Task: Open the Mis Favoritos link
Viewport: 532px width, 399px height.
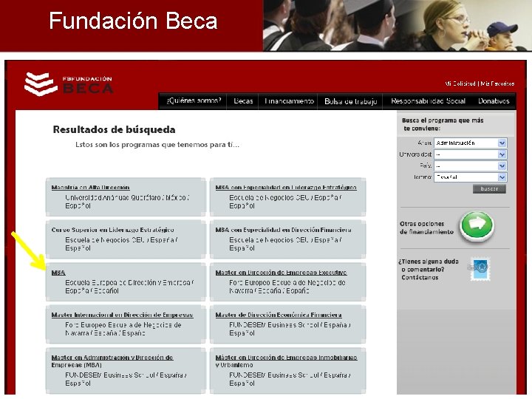Action: 497,83
